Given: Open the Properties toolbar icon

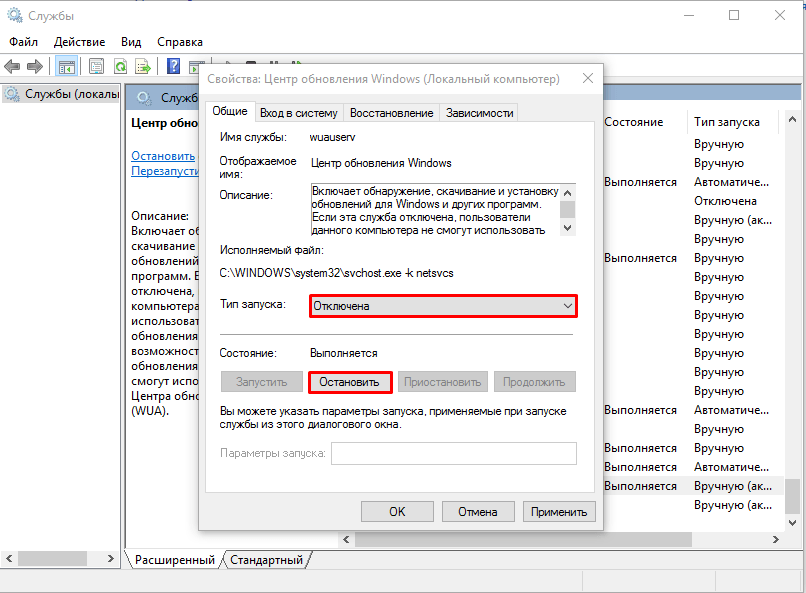Looking at the screenshot, I should coord(96,66).
